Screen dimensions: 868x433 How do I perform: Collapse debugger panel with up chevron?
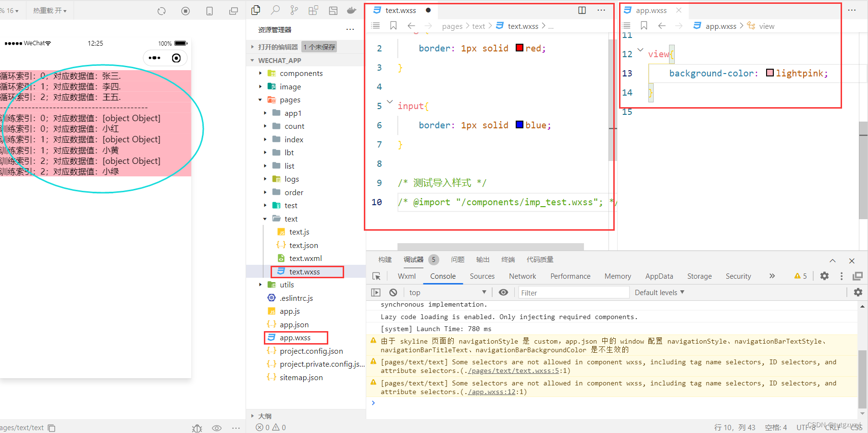point(832,261)
